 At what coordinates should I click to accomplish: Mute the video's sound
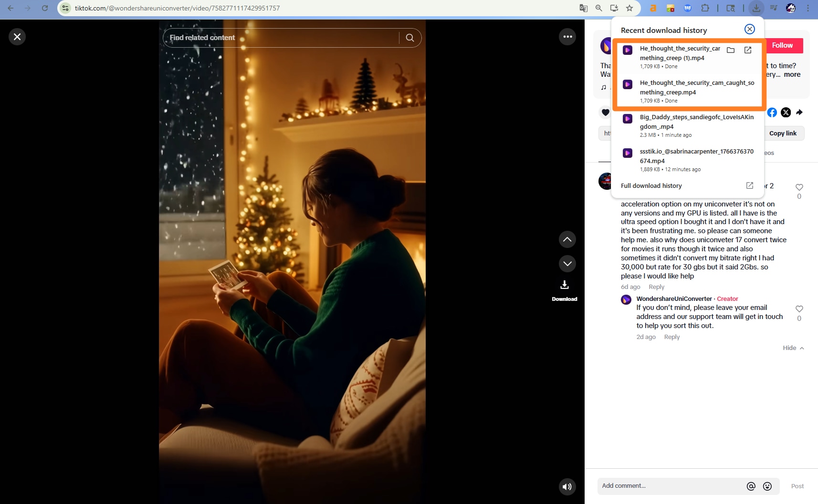(x=566, y=486)
